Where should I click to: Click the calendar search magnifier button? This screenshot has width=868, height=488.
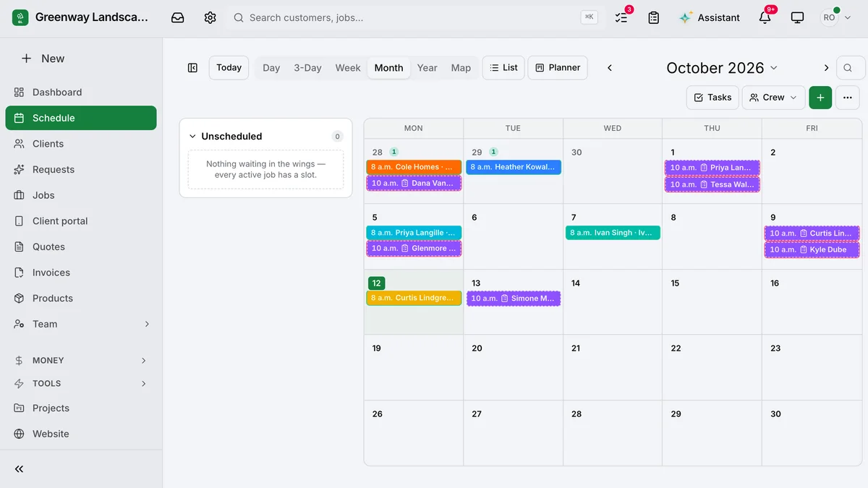tap(851, 68)
